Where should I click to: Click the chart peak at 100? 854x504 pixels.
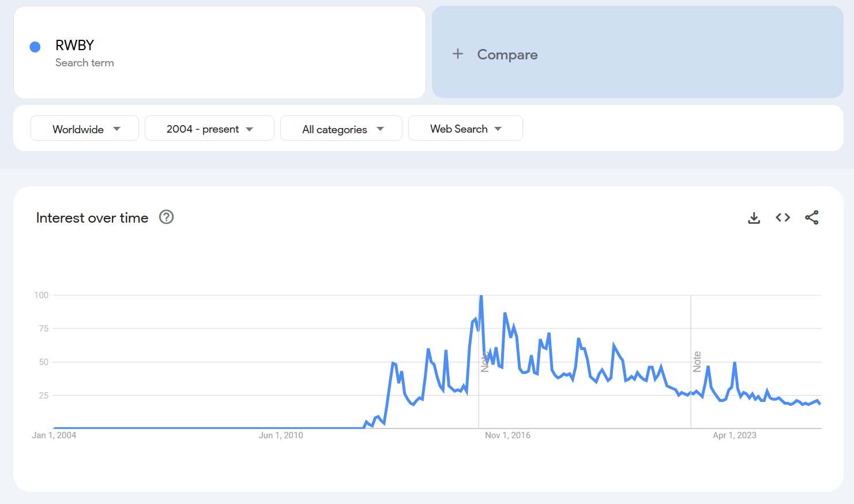tap(481, 296)
